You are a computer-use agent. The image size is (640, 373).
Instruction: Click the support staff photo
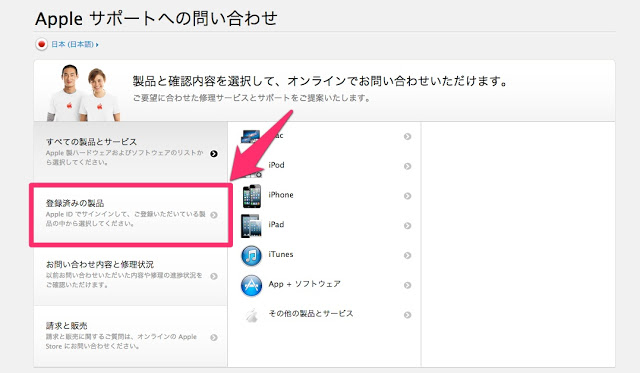pyautogui.click(x=83, y=93)
